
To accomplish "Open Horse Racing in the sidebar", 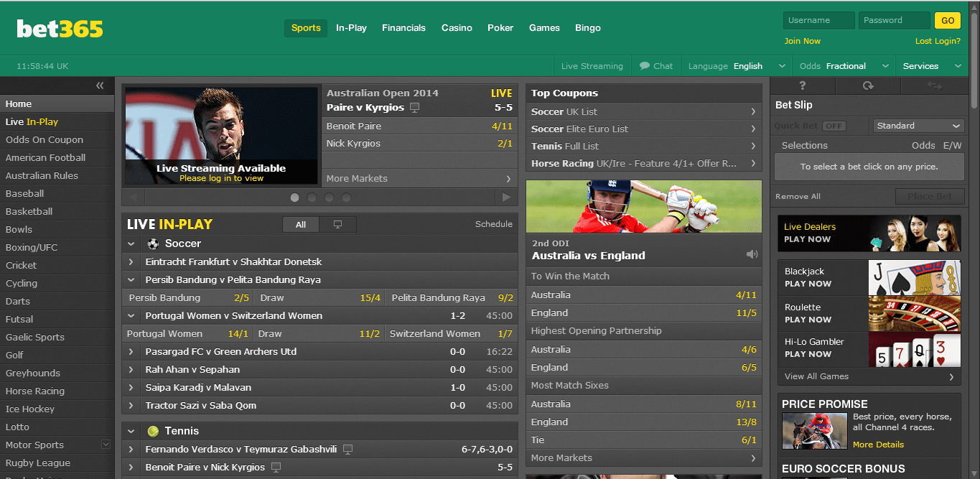I will [35, 391].
